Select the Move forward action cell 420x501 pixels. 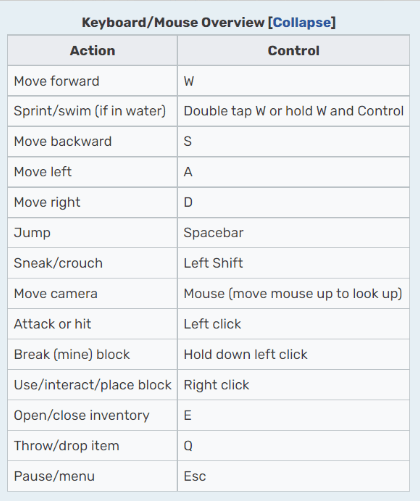92,81
